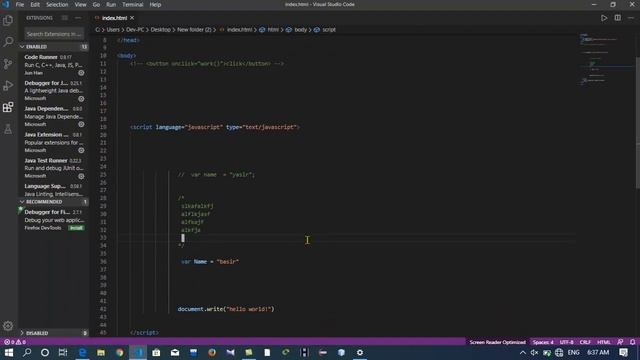Open the Go menu
This screenshot has width=640, height=360.
click(96, 4)
